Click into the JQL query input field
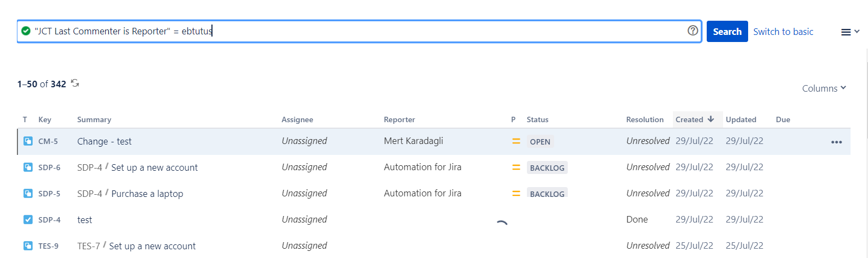The height and width of the screenshot is (258, 868). click(360, 31)
